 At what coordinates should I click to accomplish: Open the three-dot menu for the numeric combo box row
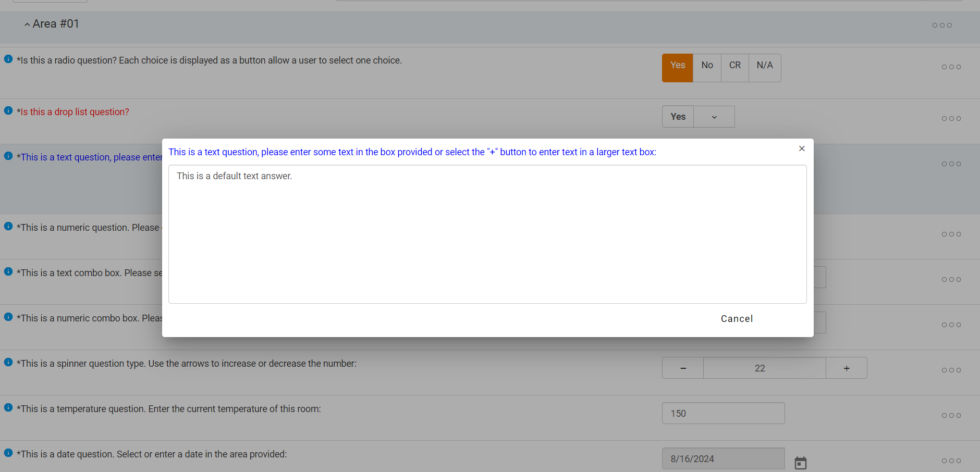coord(951,325)
